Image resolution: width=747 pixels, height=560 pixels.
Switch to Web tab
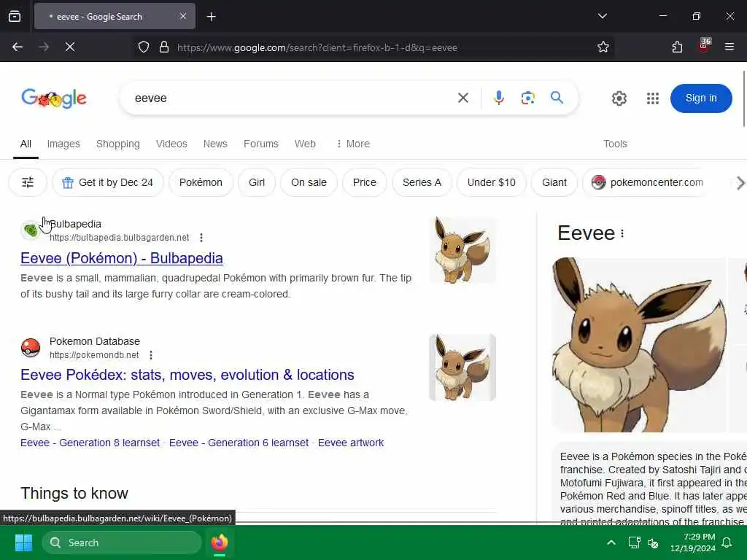pos(305,144)
